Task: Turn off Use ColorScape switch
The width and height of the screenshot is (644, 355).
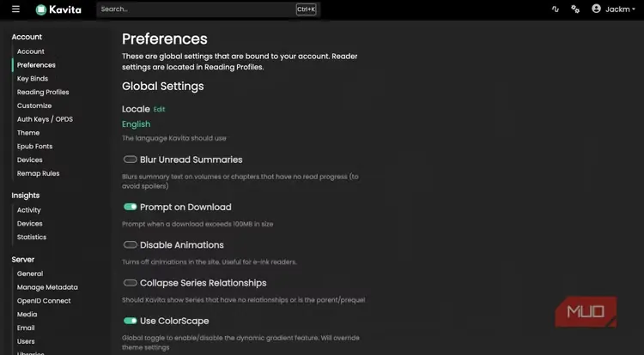Action: (x=131, y=321)
